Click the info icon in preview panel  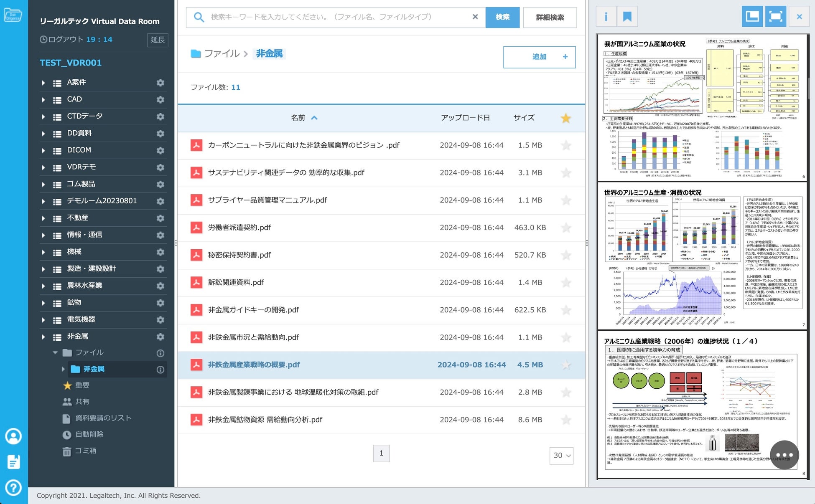[606, 17]
